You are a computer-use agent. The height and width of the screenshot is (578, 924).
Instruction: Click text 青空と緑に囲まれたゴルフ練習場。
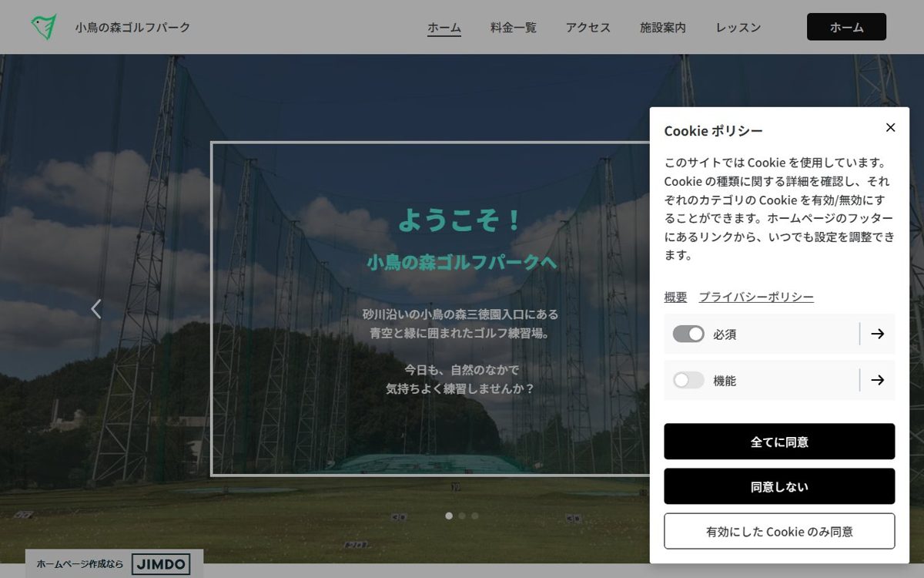coord(460,333)
